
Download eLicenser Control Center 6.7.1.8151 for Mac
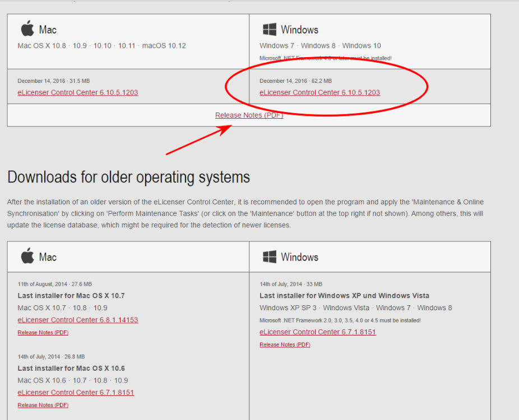click(76, 393)
